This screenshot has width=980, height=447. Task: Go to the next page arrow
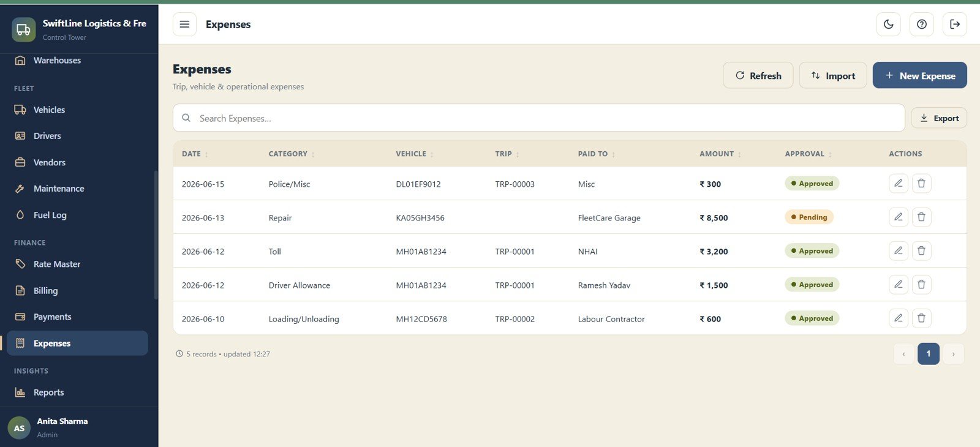953,354
